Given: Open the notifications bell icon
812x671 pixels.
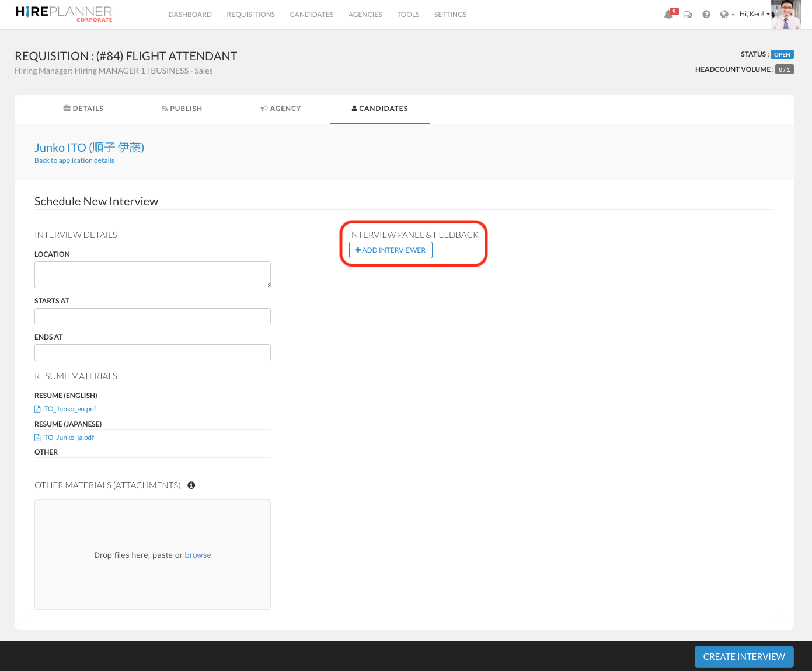Looking at the screenshot, I should (669, 14).
